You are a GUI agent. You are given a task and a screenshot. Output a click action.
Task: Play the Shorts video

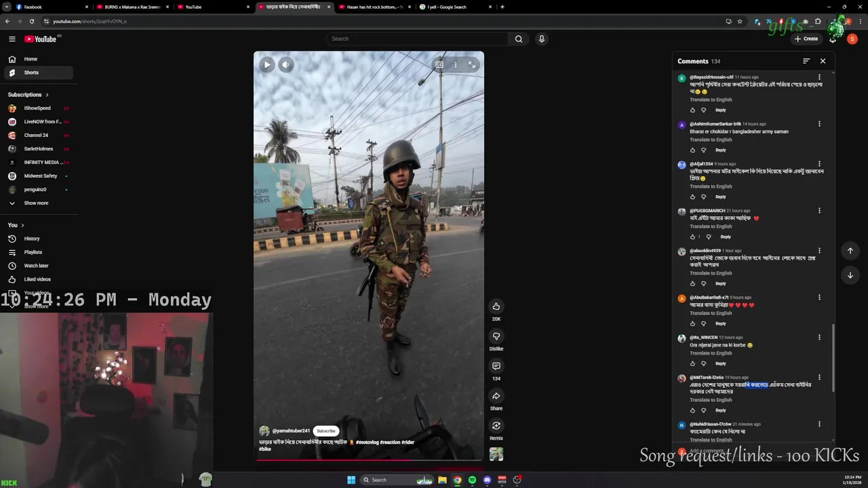click(267, 64)
